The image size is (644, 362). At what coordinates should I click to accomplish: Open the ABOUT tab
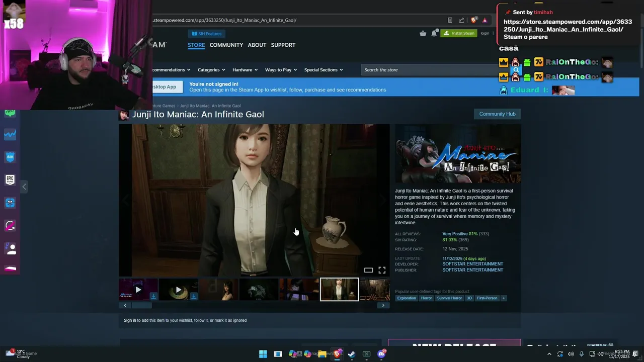click(x=257, y=45)
